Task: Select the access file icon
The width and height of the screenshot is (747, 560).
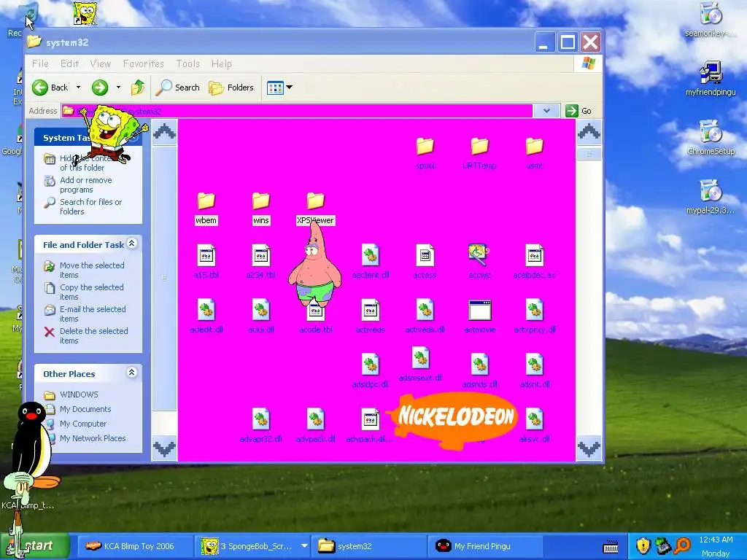Action: pyautogui.click(x=425, y=256)
